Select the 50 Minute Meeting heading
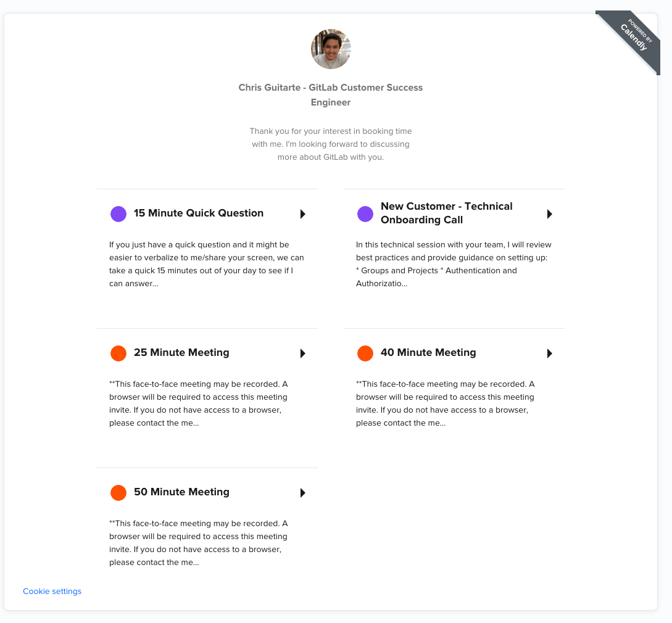Screen dimensions: 672x623 click(x=181, y=492)
